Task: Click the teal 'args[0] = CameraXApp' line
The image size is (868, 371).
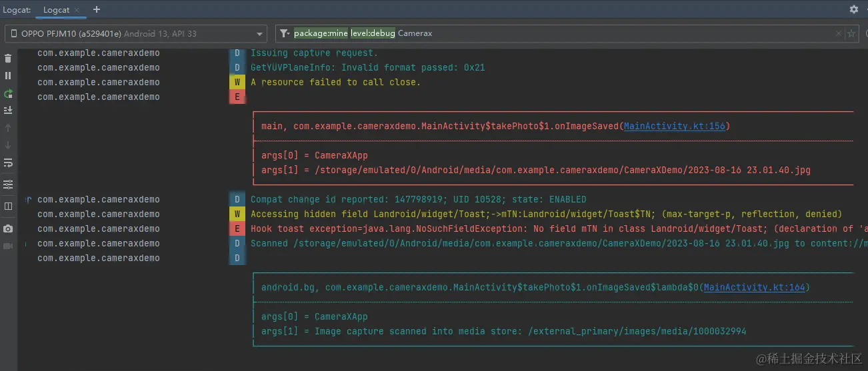Action: click(314, 316)
